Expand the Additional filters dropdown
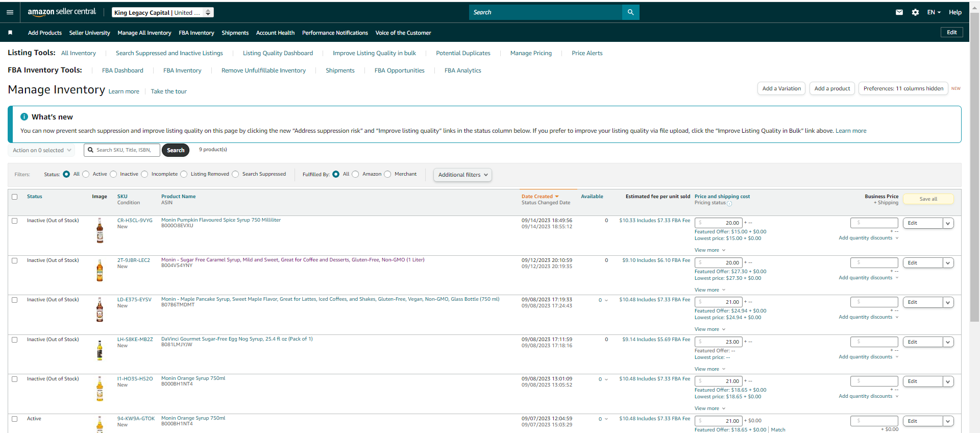980x433 pixels. [x=462, y=175]
